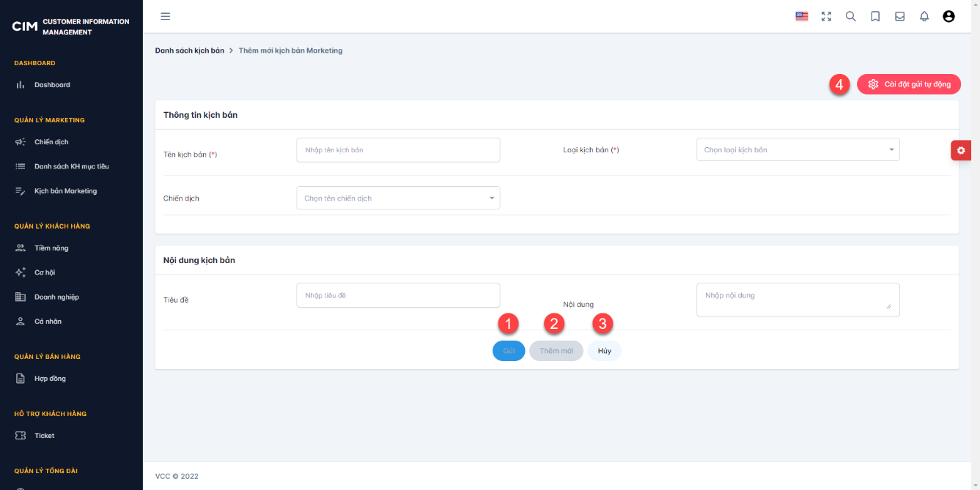Viewport: 980px width, 490px height.
Task: Go back to Danh sách kịch bản breadcrumb
Action: point(190,51)
